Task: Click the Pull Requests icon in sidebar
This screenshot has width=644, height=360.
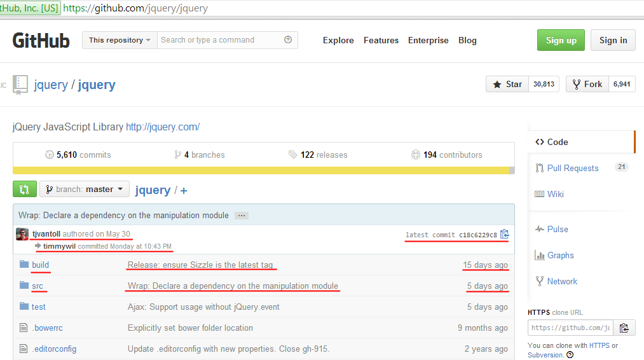Action: coord(539,168)
